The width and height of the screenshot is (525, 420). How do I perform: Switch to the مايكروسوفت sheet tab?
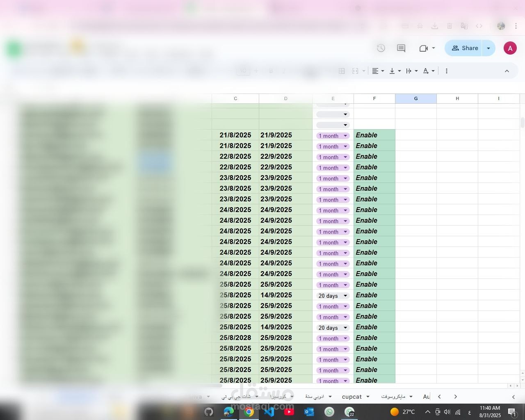coord(393,397)
